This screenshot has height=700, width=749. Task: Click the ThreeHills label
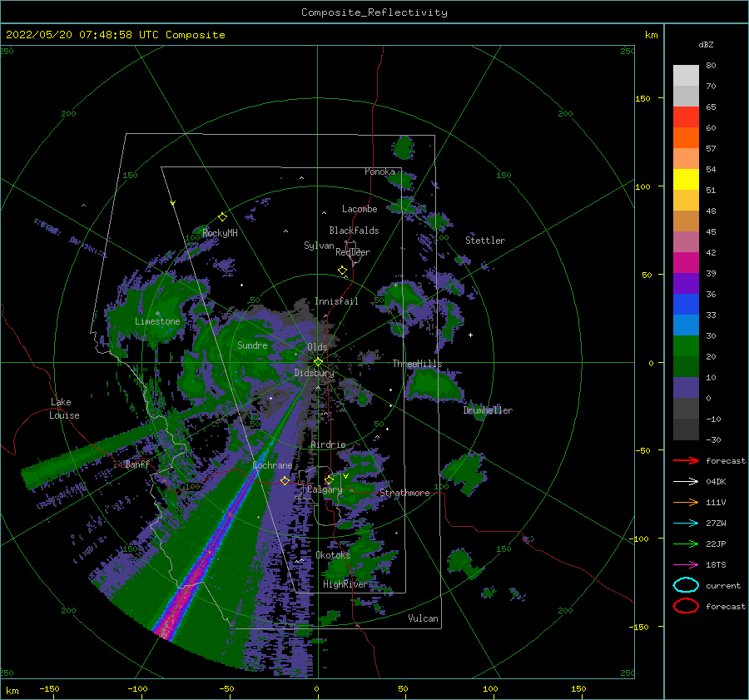(x=417, y=364)
